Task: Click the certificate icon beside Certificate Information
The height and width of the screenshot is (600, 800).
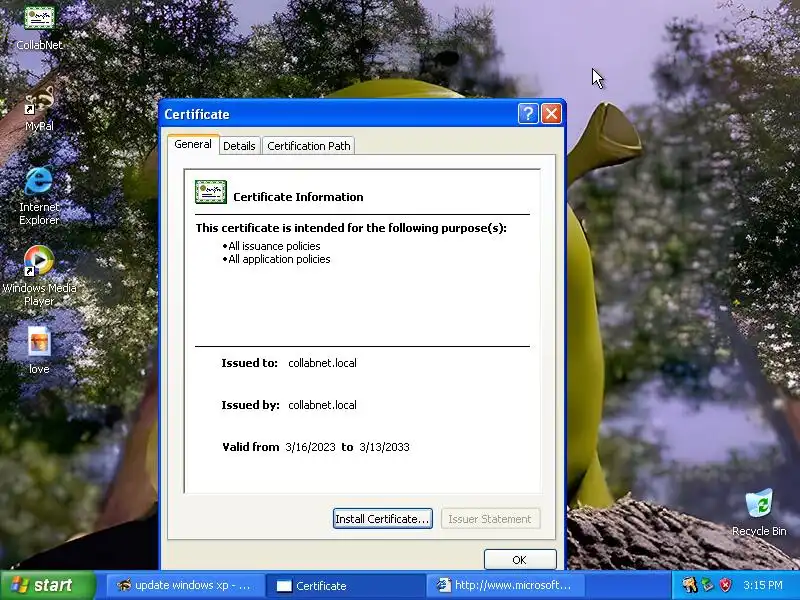Action: click(211, 192)
